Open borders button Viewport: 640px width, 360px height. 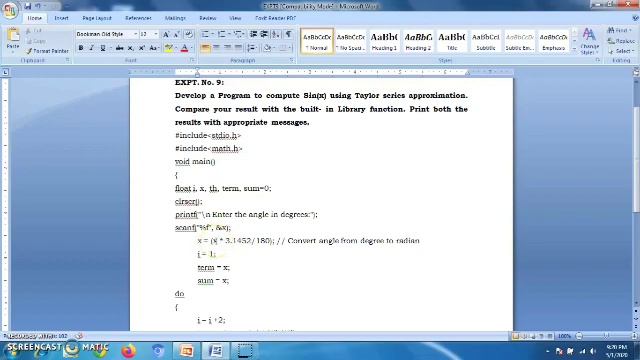click(283, 48)
